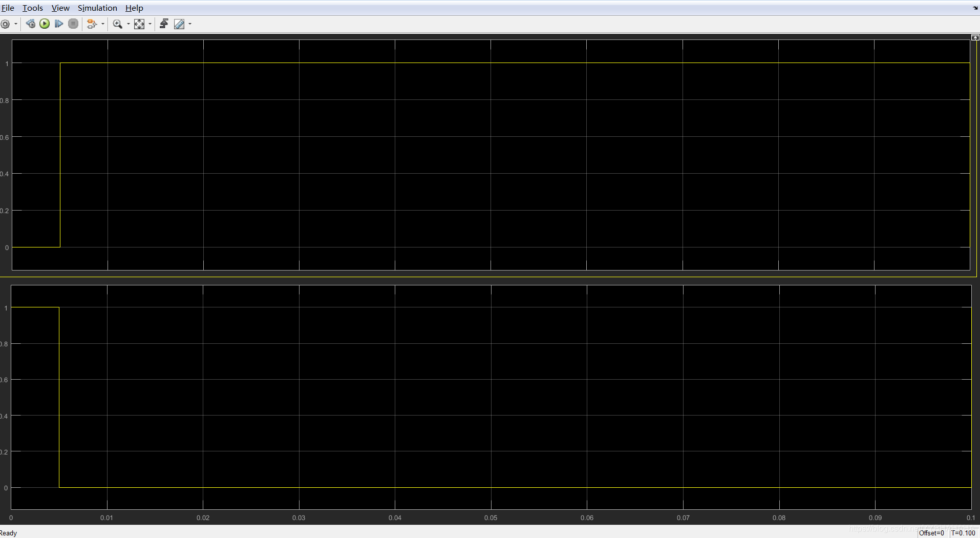Click the 0.09 time axis label
Image resolution: width=980 pixels, height=538 pixels.
coord(875,518)
